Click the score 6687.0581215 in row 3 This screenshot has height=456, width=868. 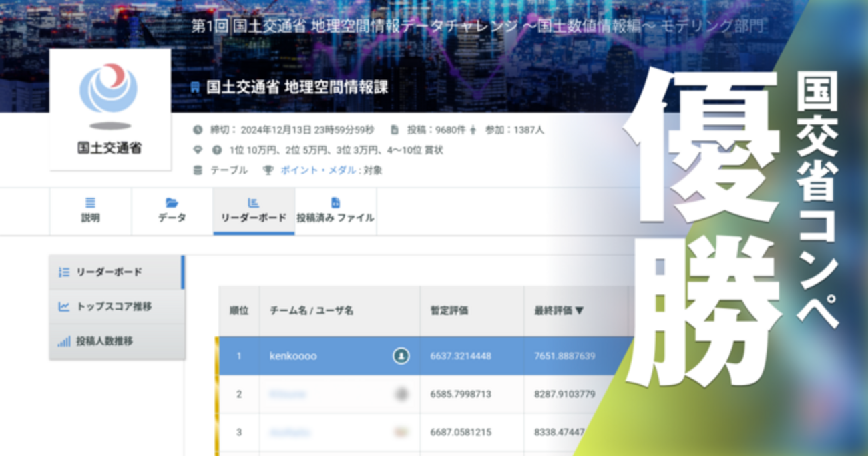click(x=461, y=433)
